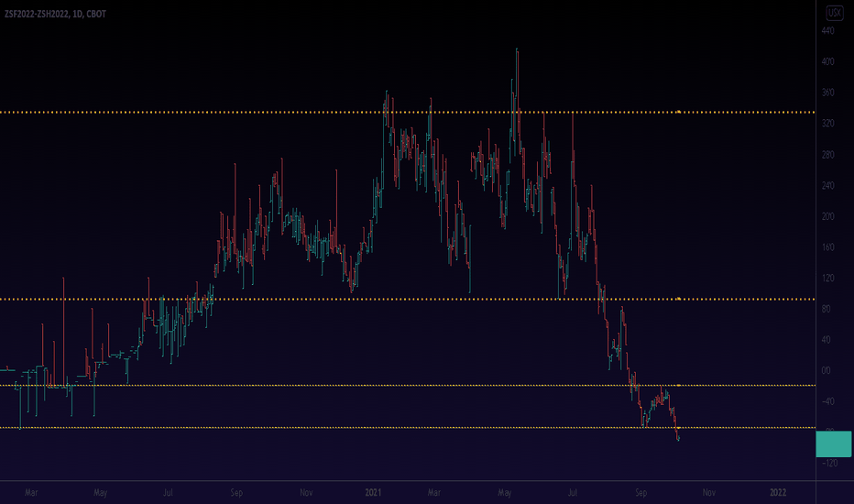854x504 pixels.
Task: Click the 120 positive price axis label
Action: coord(827,278)
